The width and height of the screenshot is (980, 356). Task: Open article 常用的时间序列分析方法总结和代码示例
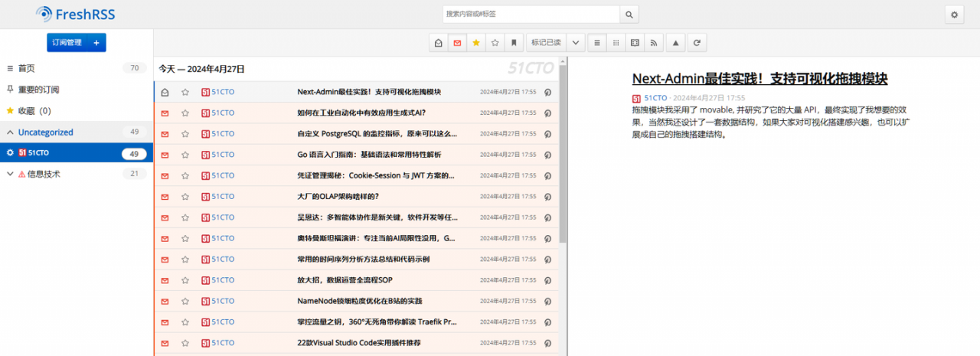(364, 260)
